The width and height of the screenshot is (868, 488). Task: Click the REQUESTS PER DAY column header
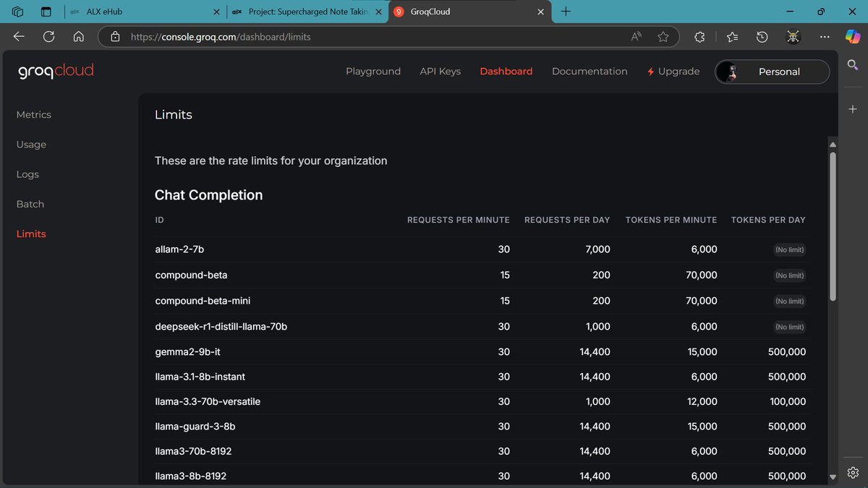point(567,220)
